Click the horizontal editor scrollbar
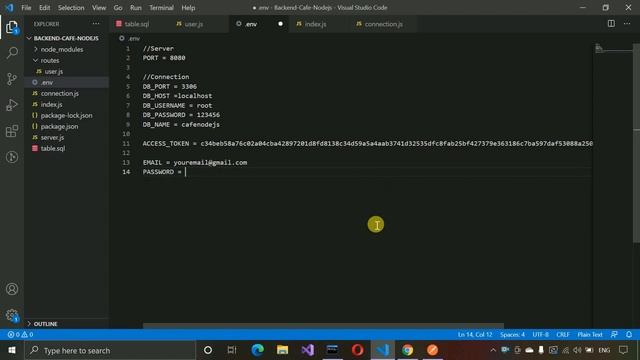Viewport: 640px width, 360px height. pos(323,326)
